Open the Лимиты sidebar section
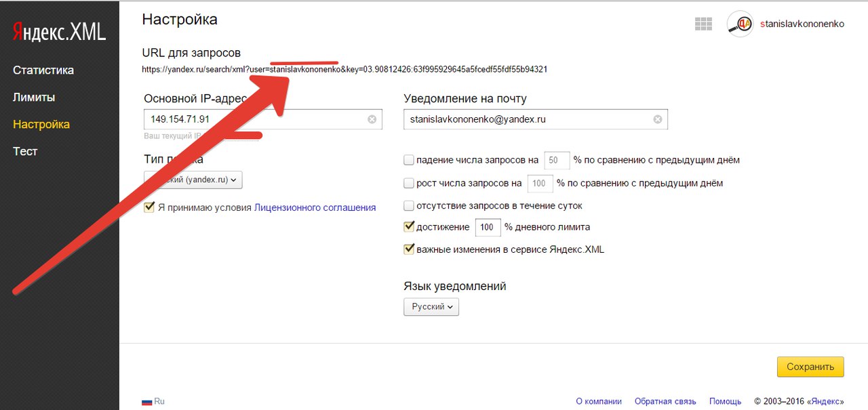The image size is (868, 410). point(34,98)
